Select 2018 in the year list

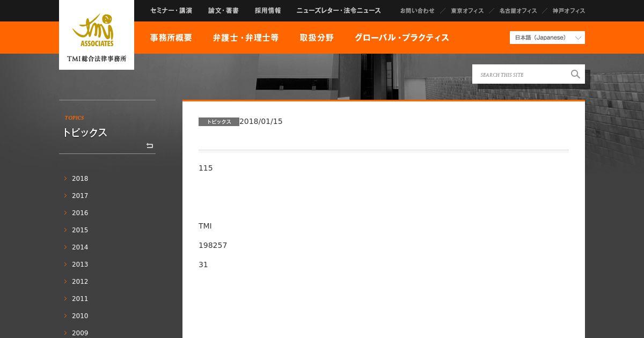click(80, 179)
